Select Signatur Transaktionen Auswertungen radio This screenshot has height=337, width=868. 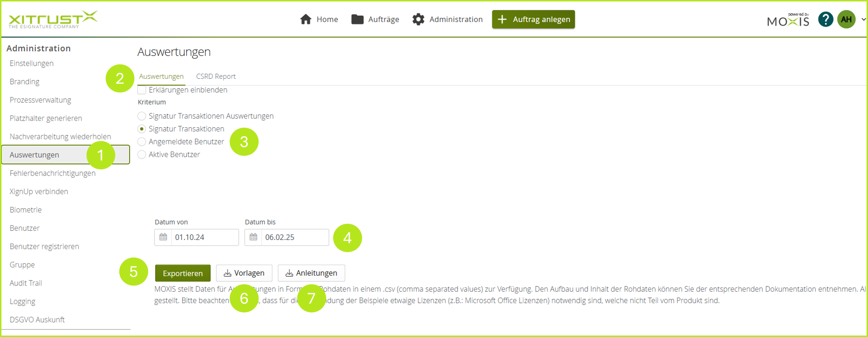pyautogui.click(x=142, y=116)
